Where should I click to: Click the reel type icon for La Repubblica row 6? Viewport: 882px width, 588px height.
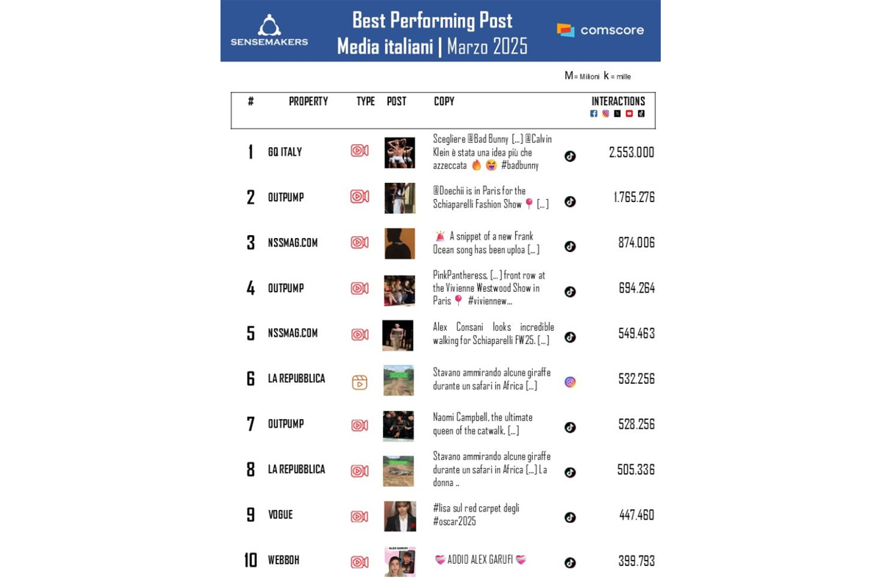[359, 382]
